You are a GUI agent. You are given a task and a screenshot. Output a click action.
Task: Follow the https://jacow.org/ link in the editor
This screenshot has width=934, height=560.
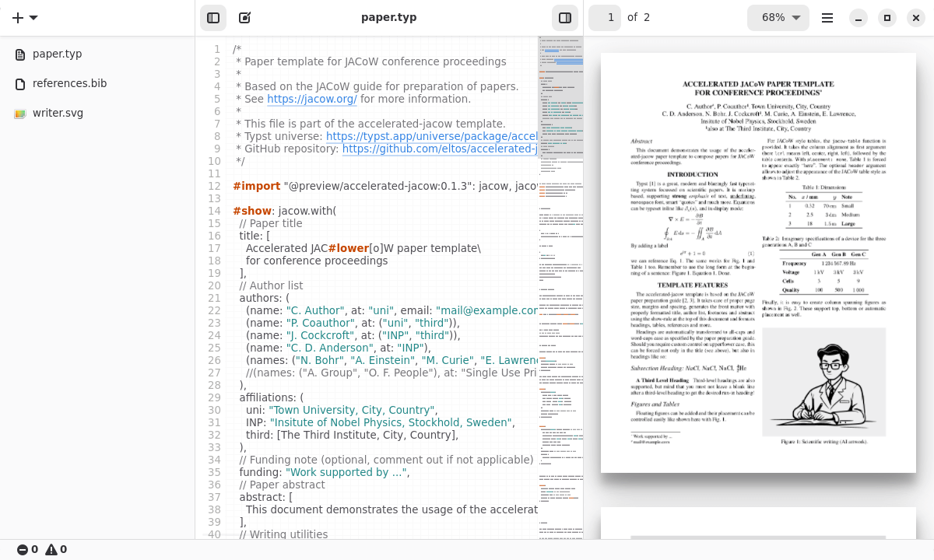pos(312,99)
